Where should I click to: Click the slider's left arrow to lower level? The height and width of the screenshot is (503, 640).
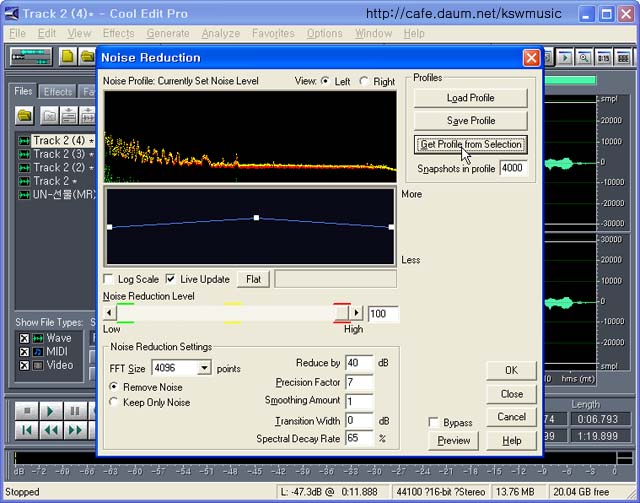coord(109,313)
